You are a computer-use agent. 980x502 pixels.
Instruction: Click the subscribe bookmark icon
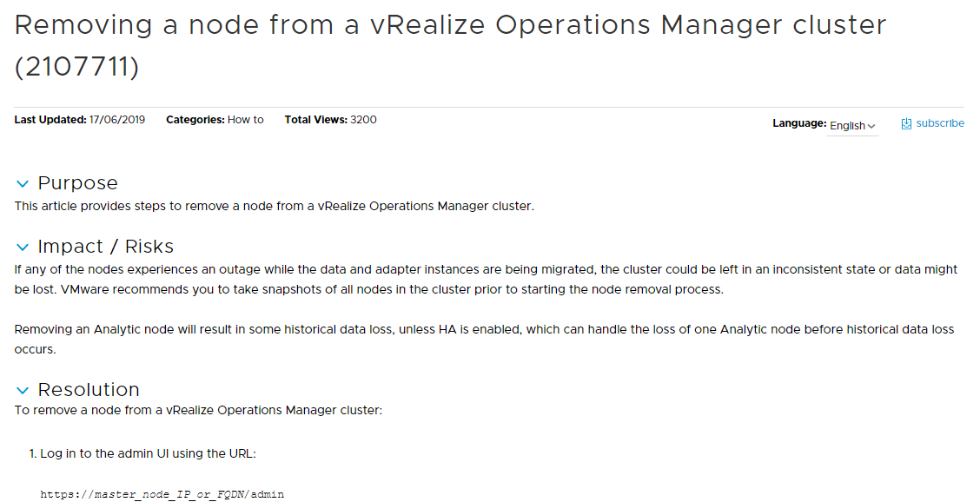[906, 124]
